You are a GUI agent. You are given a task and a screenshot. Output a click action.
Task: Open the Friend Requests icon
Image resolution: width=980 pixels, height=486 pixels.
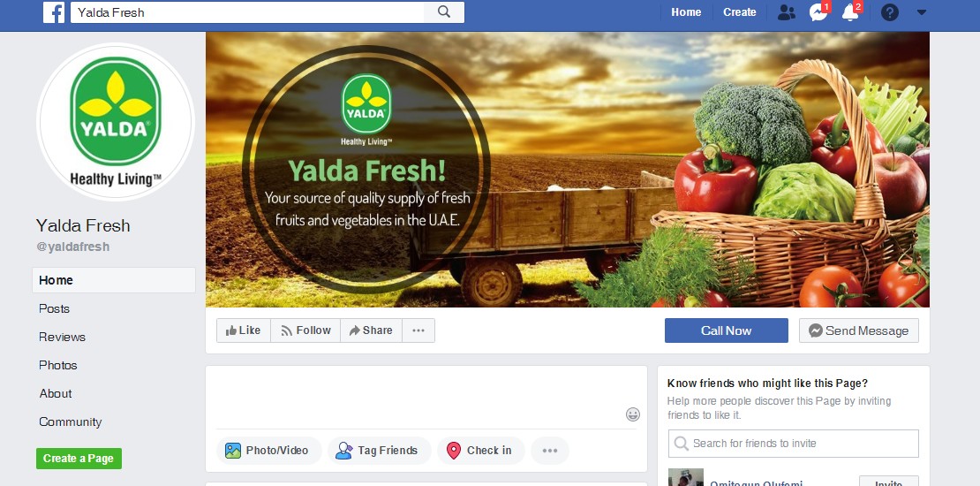[787, 11]
